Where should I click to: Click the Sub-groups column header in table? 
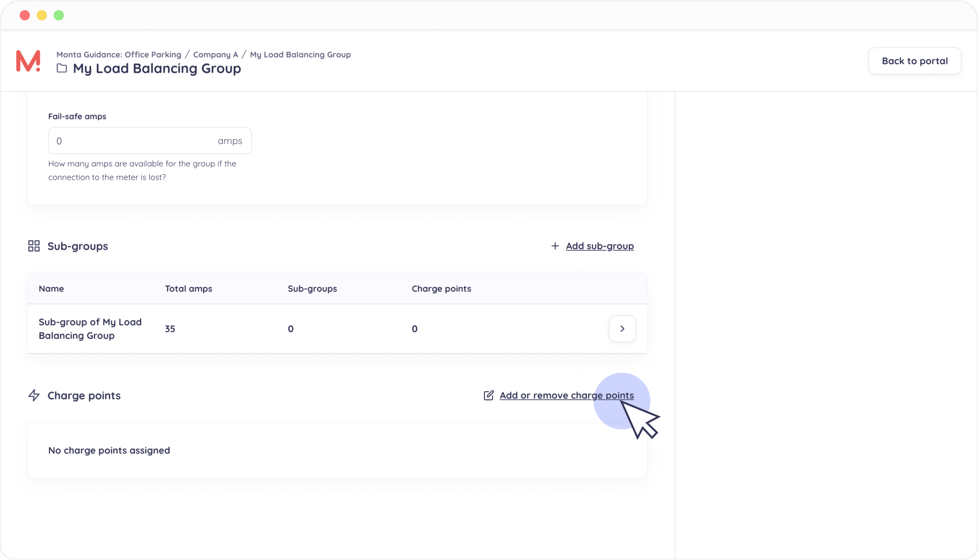point(312,289)
